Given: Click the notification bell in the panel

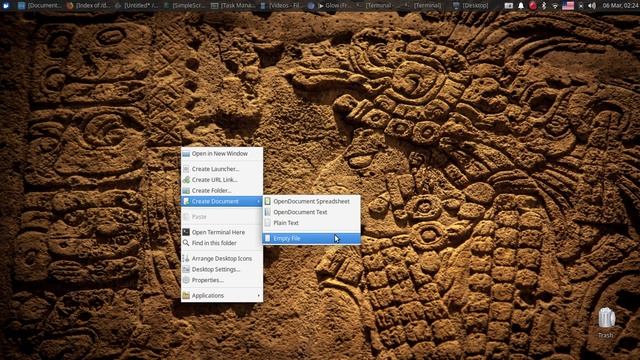Looking at the screenshot, I should [521, 6].
